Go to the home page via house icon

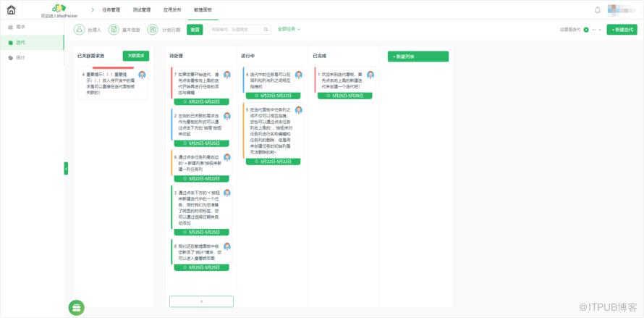click(x=12, y=10)
